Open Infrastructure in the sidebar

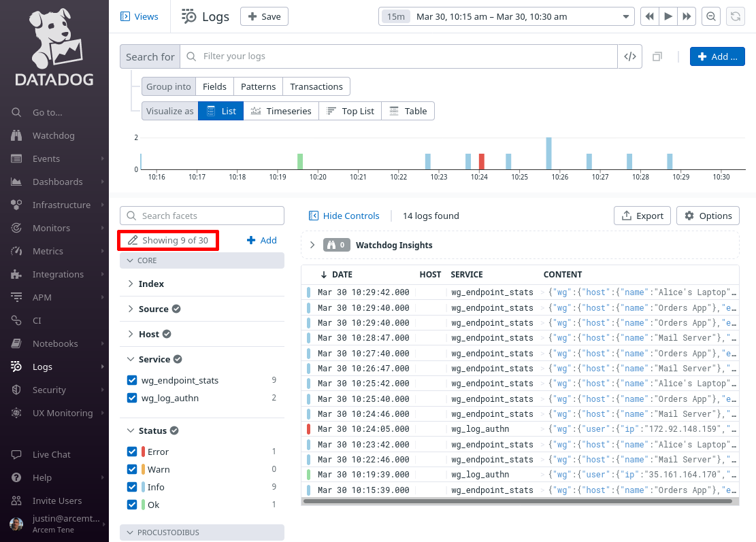coord(61,205)
